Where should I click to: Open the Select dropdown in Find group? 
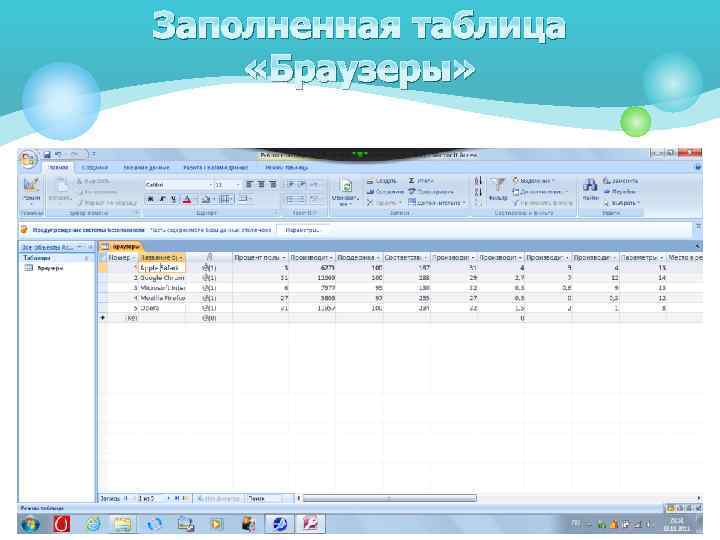point(621,202)
